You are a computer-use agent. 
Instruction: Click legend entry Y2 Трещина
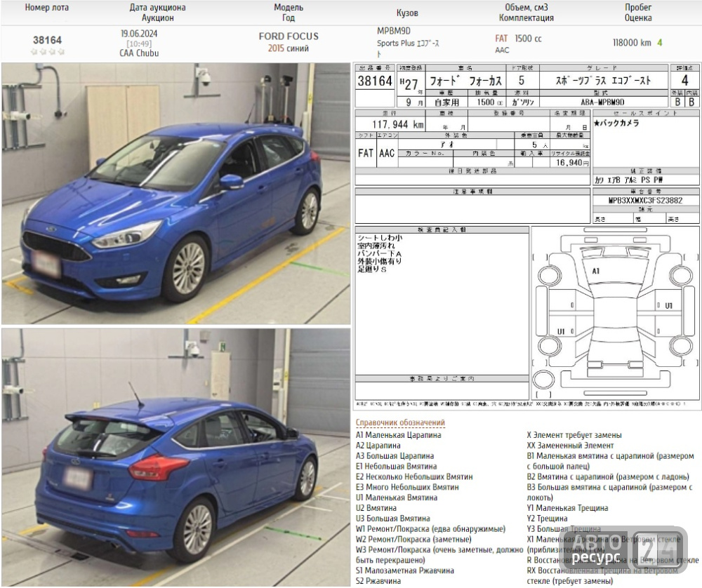point(547,519)
